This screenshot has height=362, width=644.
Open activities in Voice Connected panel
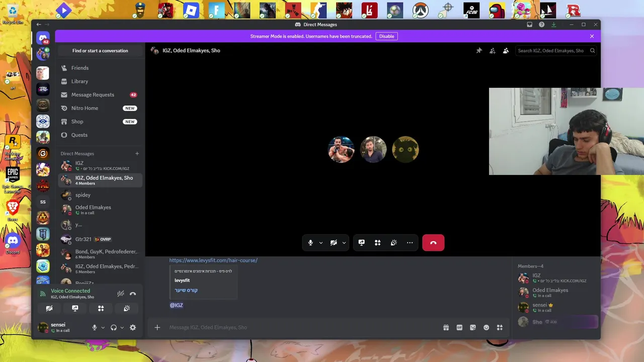[101, 308]
